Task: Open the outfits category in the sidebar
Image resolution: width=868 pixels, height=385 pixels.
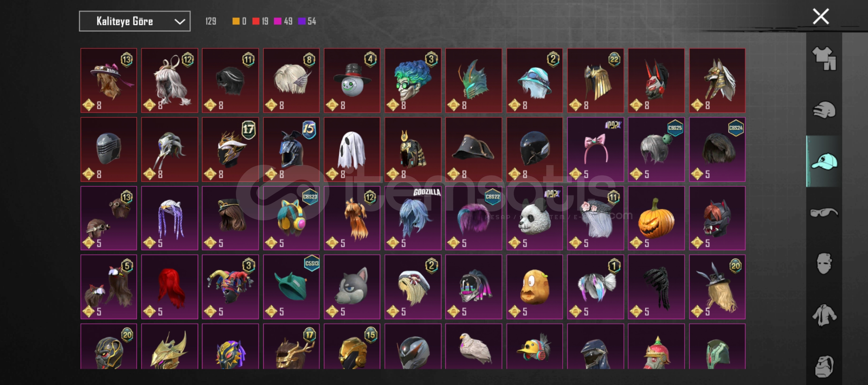Action: (824, 58)
